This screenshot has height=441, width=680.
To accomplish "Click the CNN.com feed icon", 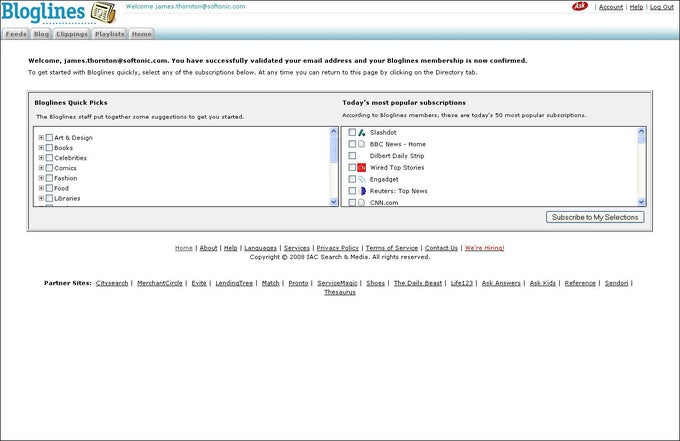I will tap(362, 203).
